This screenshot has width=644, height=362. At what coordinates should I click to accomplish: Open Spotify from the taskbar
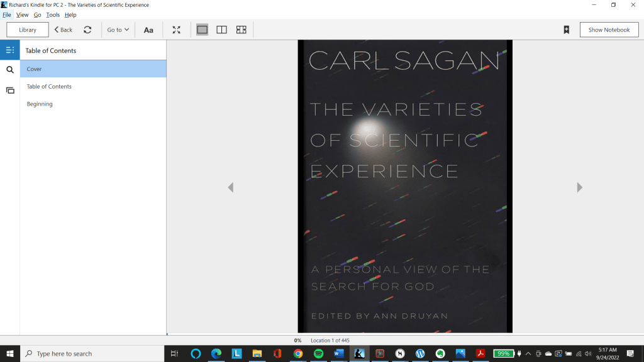tap(318, 354)
